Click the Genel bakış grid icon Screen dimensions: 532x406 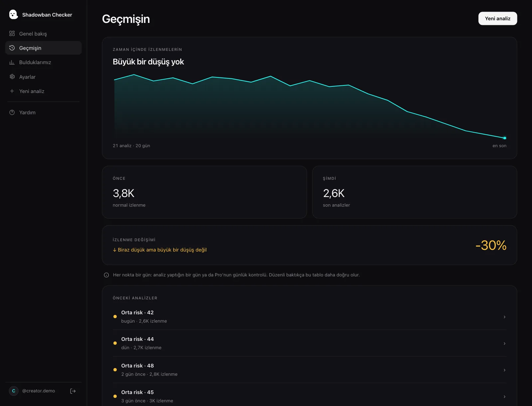point(12,34)
